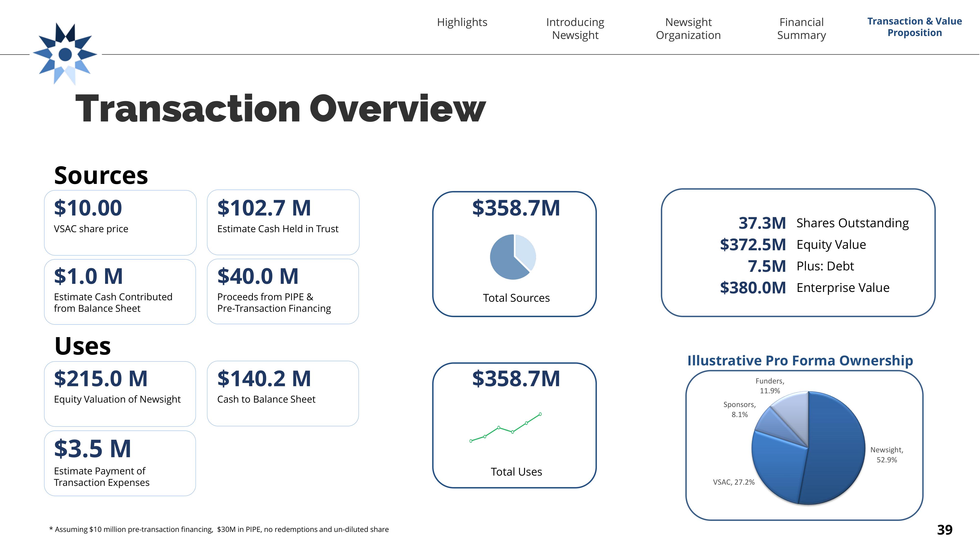Click the Sponsors, 8.1% pie label
The image size is (980, 551).
point(740,409)
